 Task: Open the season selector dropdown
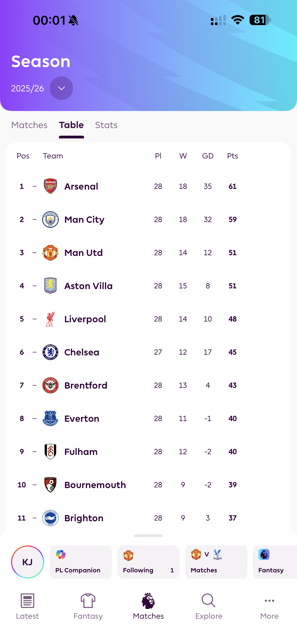[x=61, y=88]
